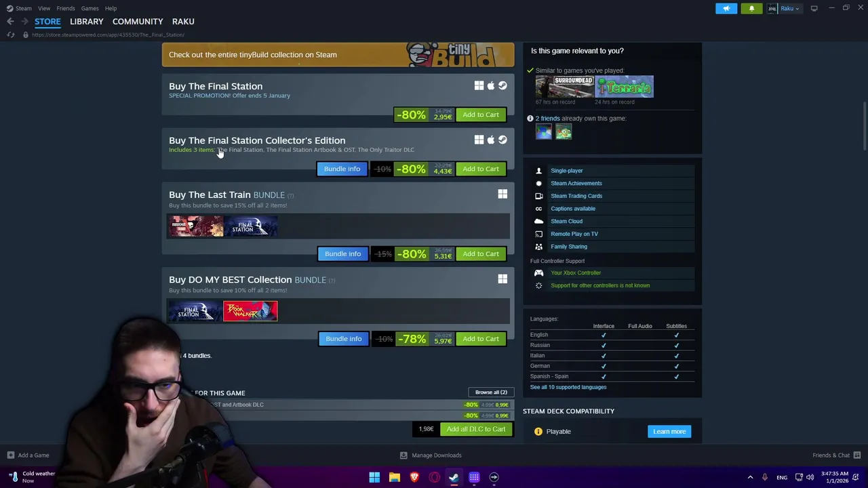
Task: Click SteamOS icon for Collector's Edition
Action: pyautogui.click(x=502, y=140)
